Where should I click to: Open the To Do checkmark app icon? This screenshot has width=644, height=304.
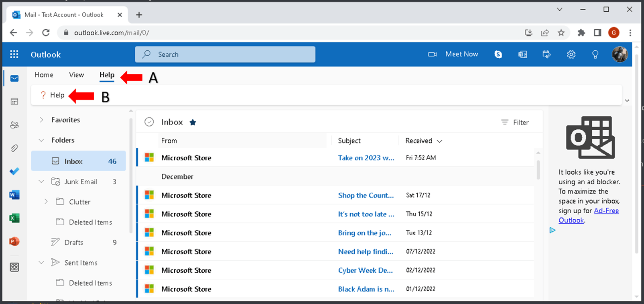[x=14, y=171]
